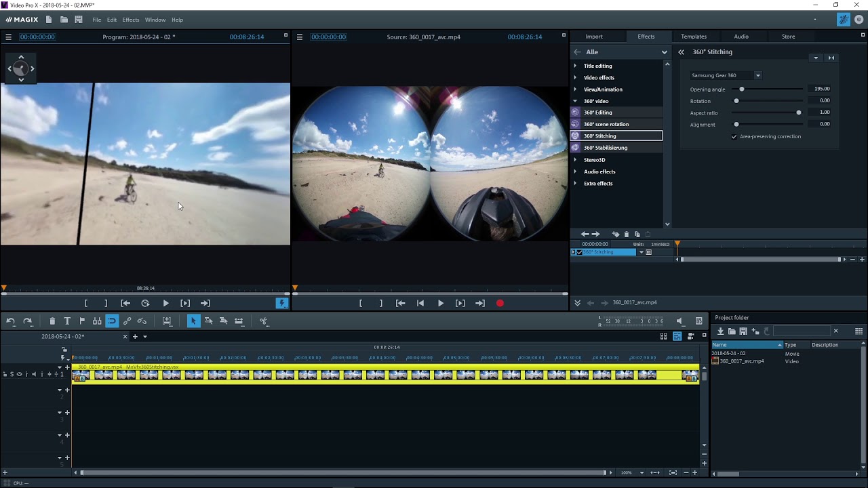Viewport: 868px width, 488px height.
Task: Switch to the Import tab
Action: tap(594, 37)
